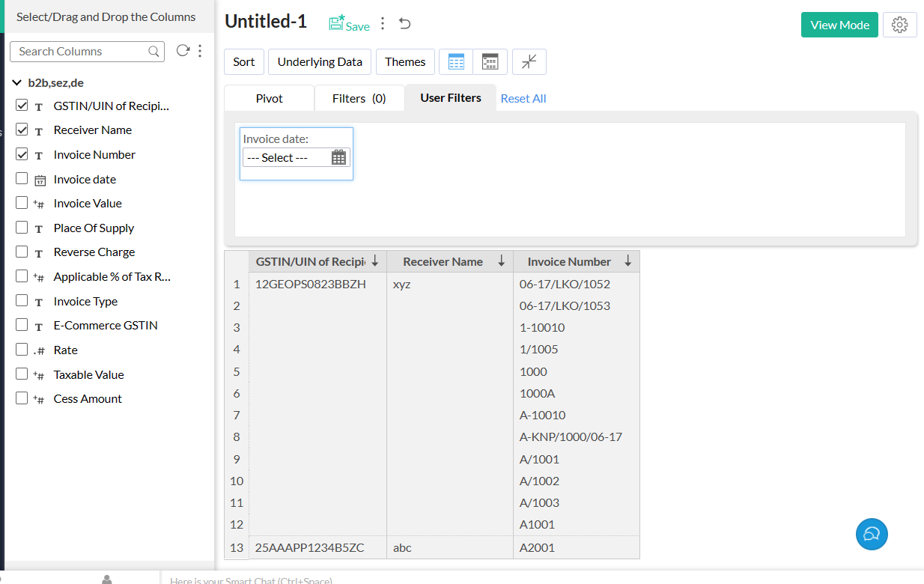Uncheck the Receiver Name column checkbox

[x=22, y=130]
